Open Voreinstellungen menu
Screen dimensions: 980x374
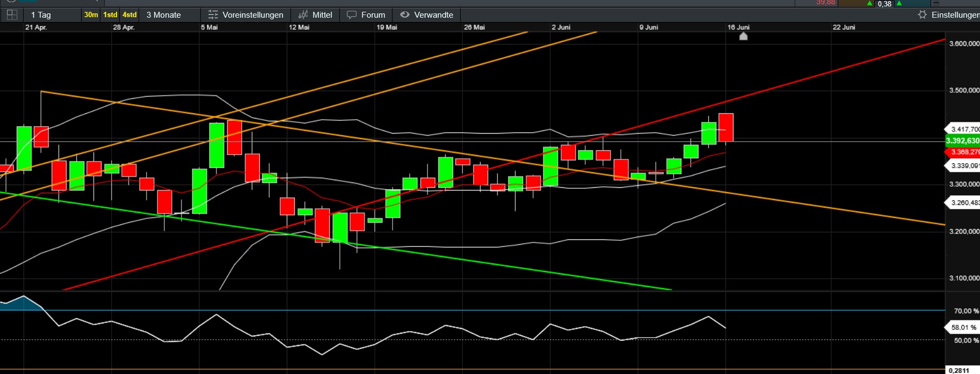246,15
